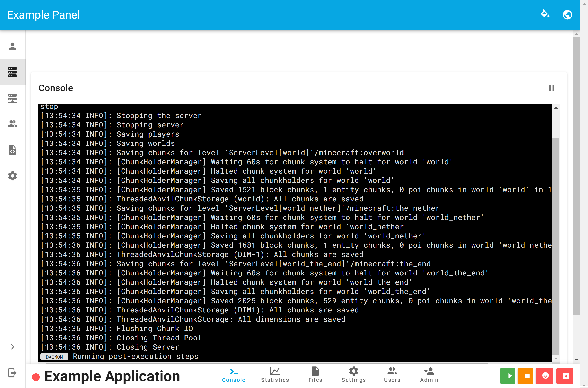This screenshot has height=388, width=588.
Task: Open the account profile sidebar icon
Action: (12, 46)
